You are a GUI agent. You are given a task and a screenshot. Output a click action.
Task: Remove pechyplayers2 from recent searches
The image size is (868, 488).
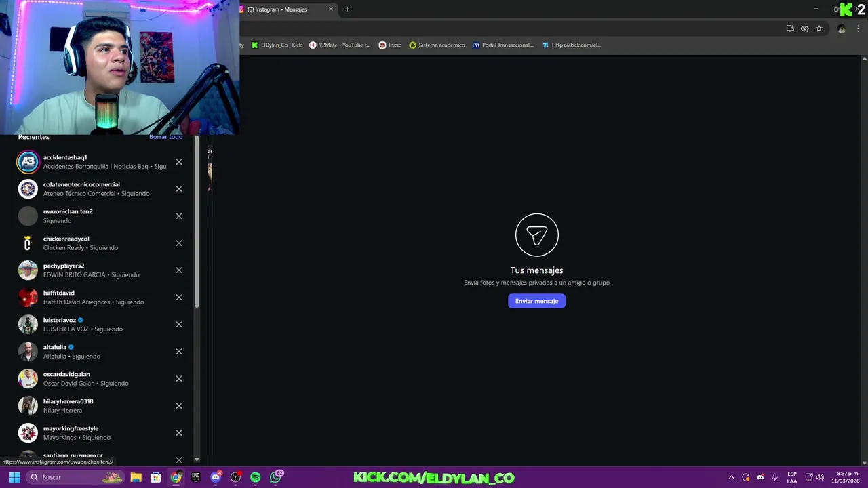click(x=179, y=270)
